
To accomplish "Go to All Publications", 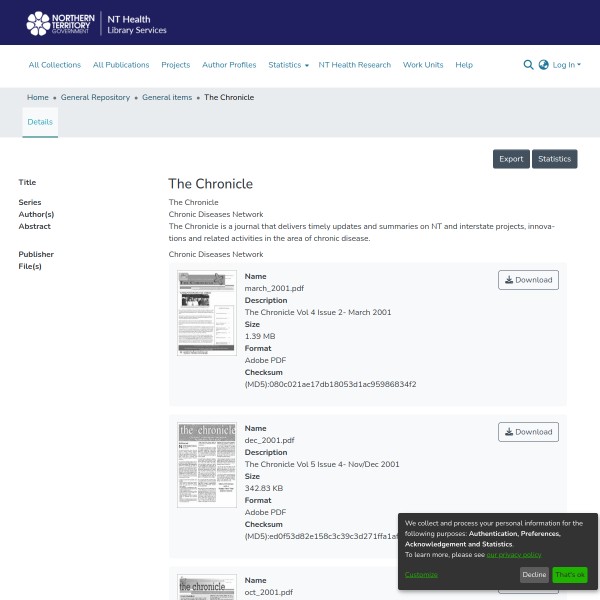I will coord(121,65).
